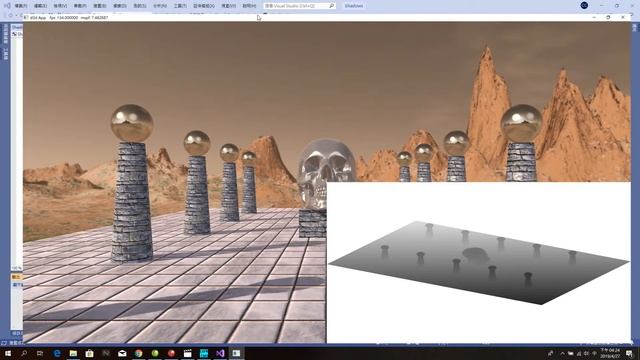Switch to Google Chrome in the taskbar
The image size is (640, 360).
[138, 353]
